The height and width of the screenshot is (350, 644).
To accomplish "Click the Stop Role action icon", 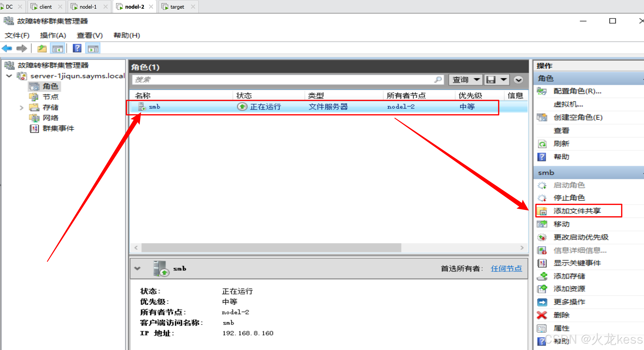I will pos(542,198).
